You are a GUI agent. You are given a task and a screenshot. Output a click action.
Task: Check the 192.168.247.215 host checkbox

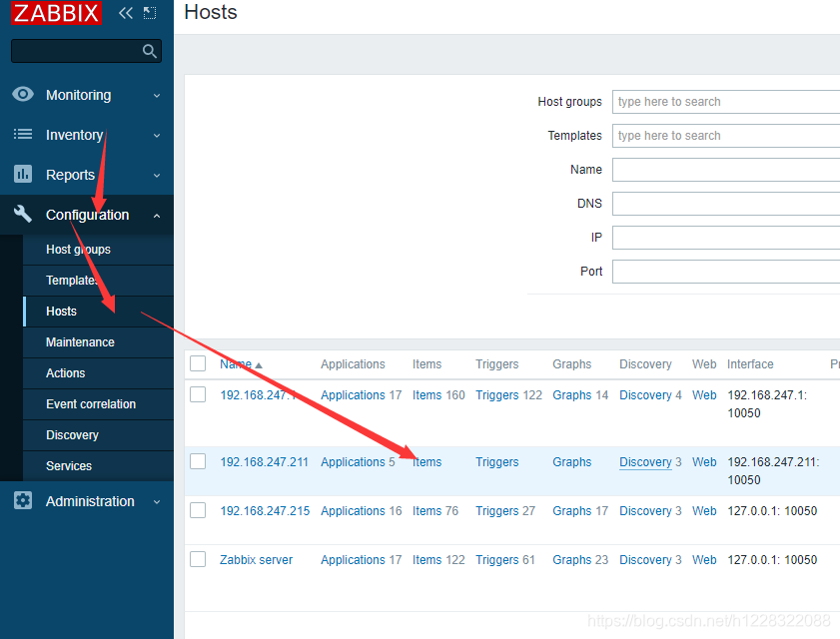tap(198, 510)
